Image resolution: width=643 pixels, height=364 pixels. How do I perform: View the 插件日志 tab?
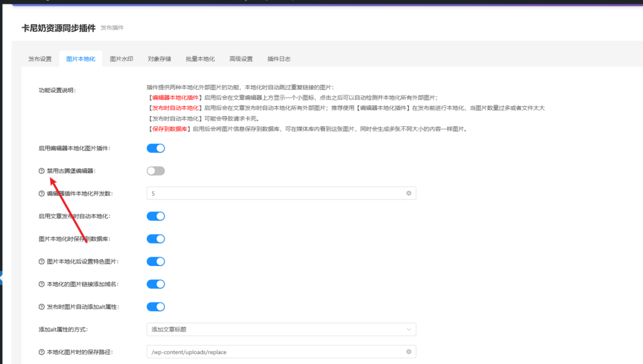(278, 58)
